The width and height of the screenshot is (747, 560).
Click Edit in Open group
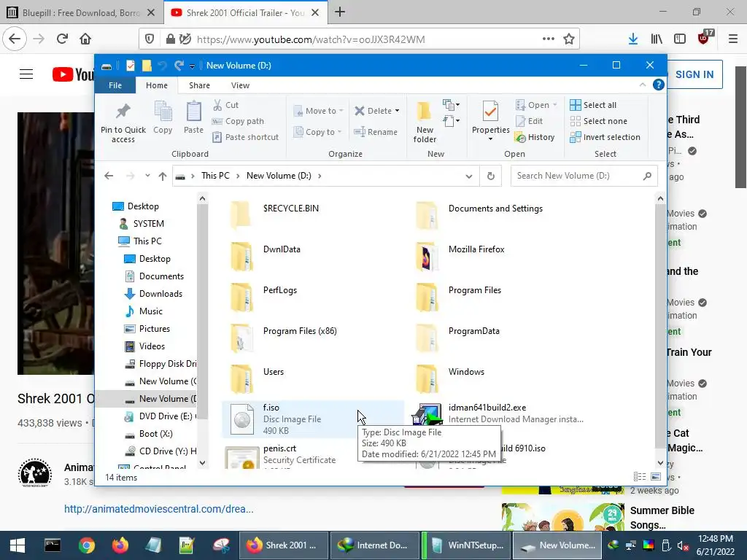pyautogui.click(x=530, y=121)
